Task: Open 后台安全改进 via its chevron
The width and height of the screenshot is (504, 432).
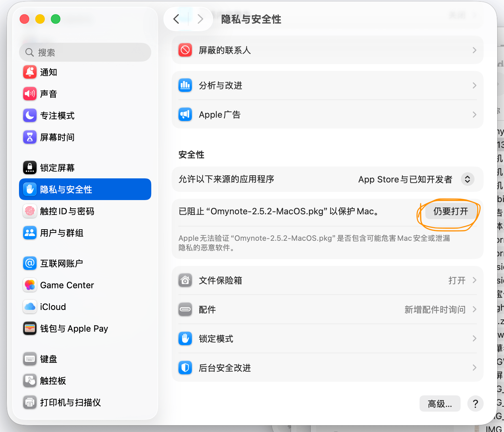Action: [474, 368]
